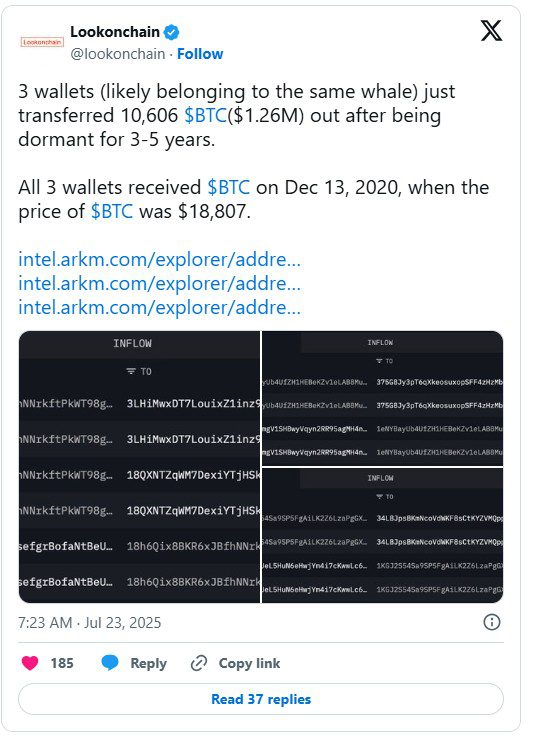Click the chain link copy icon

pos(199,663)
